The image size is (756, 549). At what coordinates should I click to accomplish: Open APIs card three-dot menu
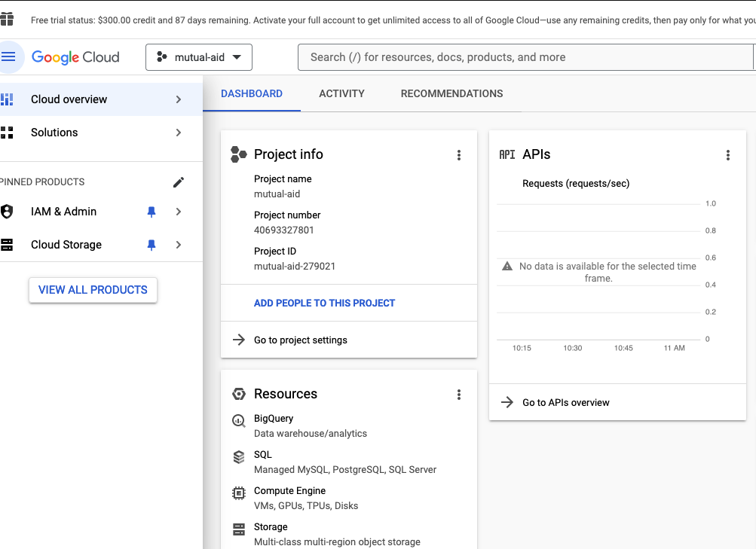727,154
